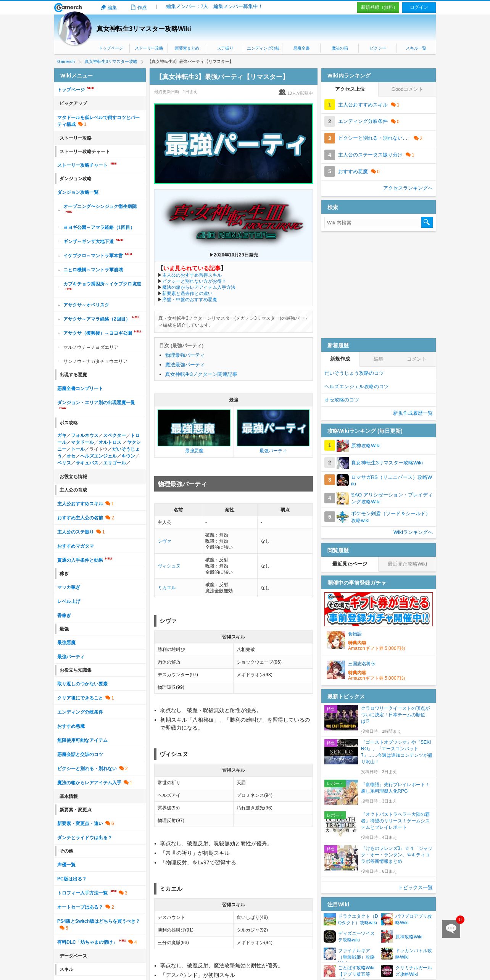
Task: Click the search magnifier button
Action: pyautogui.click(x=427, y=222)
